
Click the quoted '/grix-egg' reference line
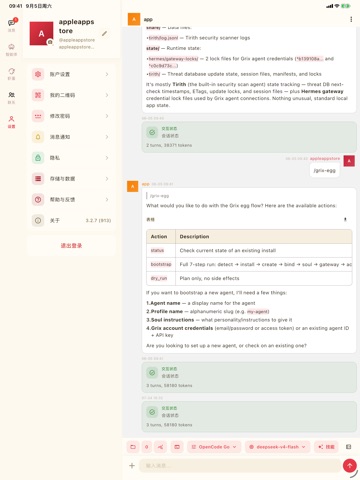point(159,196)
